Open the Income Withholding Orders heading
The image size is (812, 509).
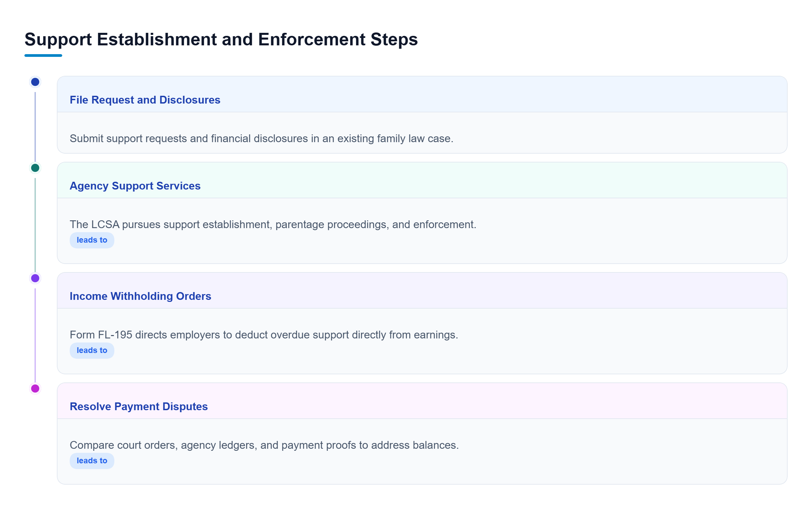(140, 296)
